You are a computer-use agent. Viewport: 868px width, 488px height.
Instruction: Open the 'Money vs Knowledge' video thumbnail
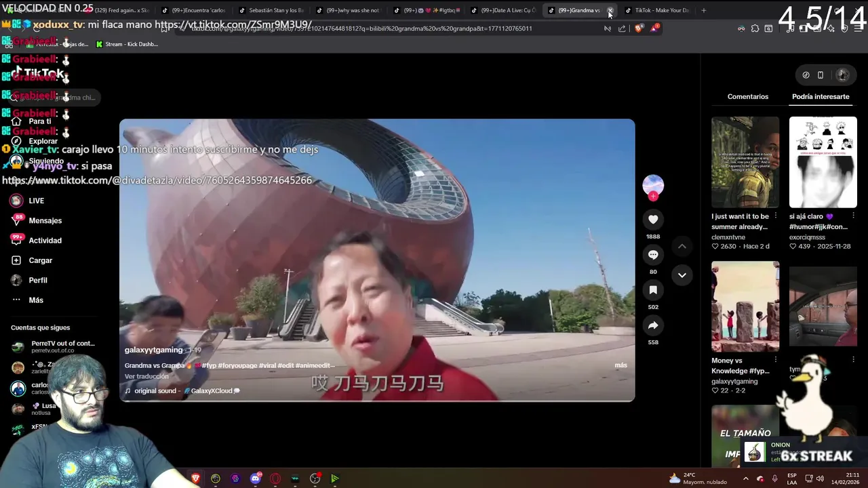[x=745, y=306]
